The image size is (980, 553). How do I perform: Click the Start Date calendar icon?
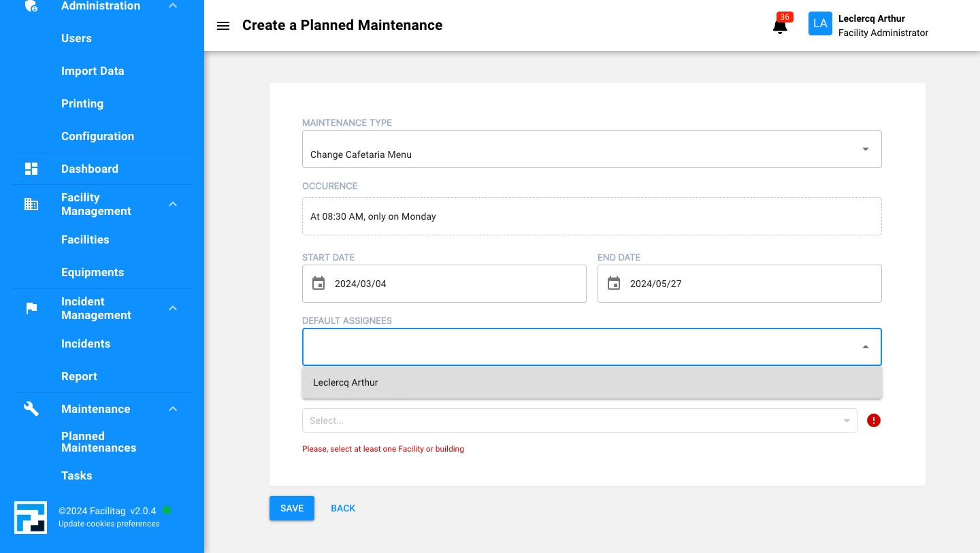tap(318, 284)
